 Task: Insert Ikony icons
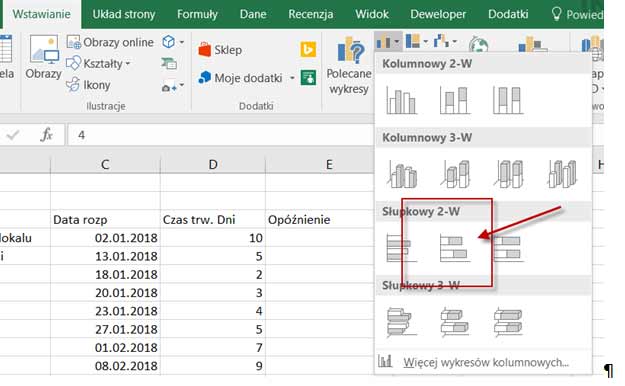pos(88,85)
